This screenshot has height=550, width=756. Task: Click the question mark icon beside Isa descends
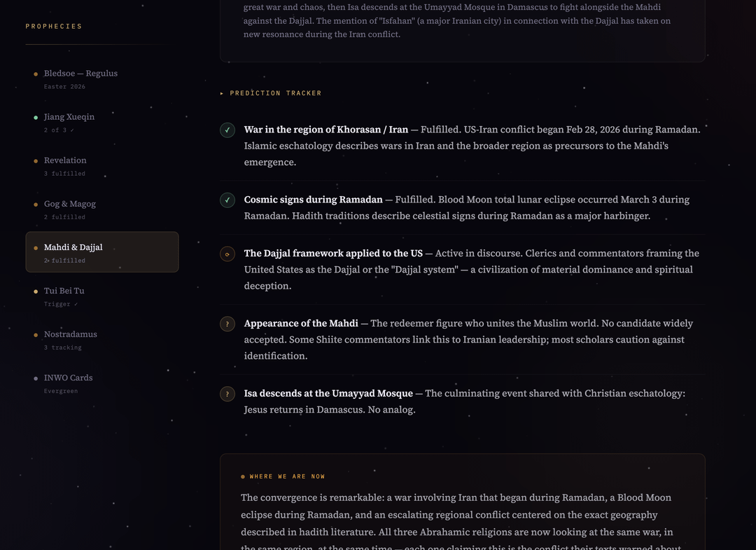click(x=227, y=394)
